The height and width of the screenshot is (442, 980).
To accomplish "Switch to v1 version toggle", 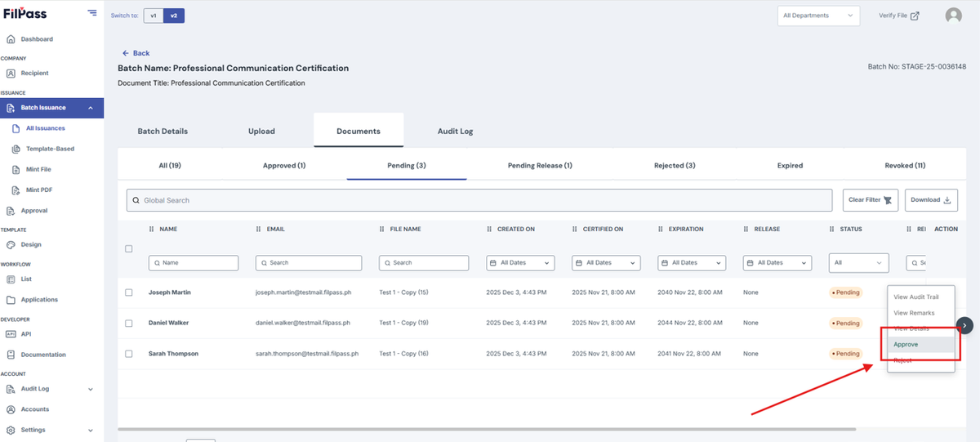I will [x=153, y=16].
